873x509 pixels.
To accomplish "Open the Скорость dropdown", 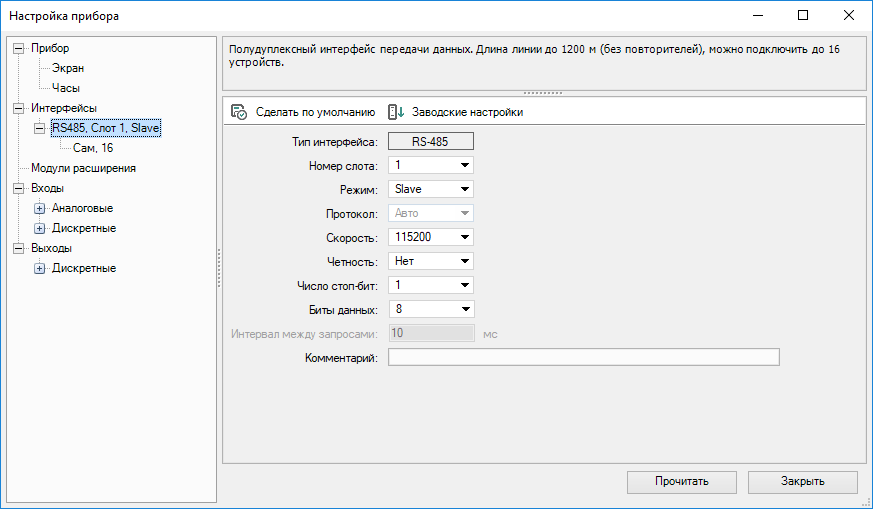I will click(465, 237).
